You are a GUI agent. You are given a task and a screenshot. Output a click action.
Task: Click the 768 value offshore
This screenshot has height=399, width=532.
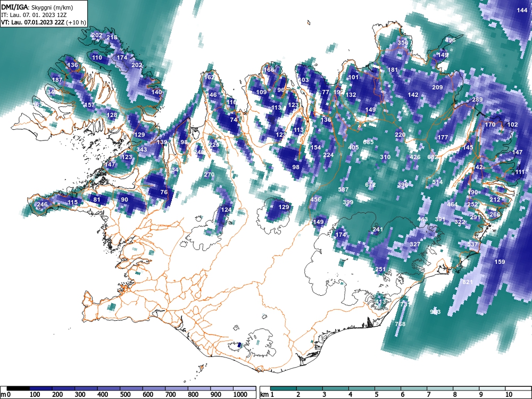[x=400, y=324]
